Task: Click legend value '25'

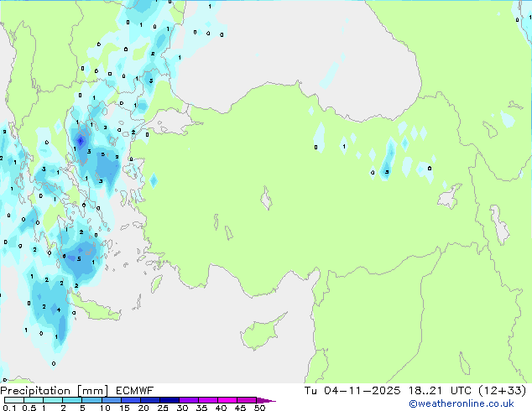Action: click(x=163, y=408)
